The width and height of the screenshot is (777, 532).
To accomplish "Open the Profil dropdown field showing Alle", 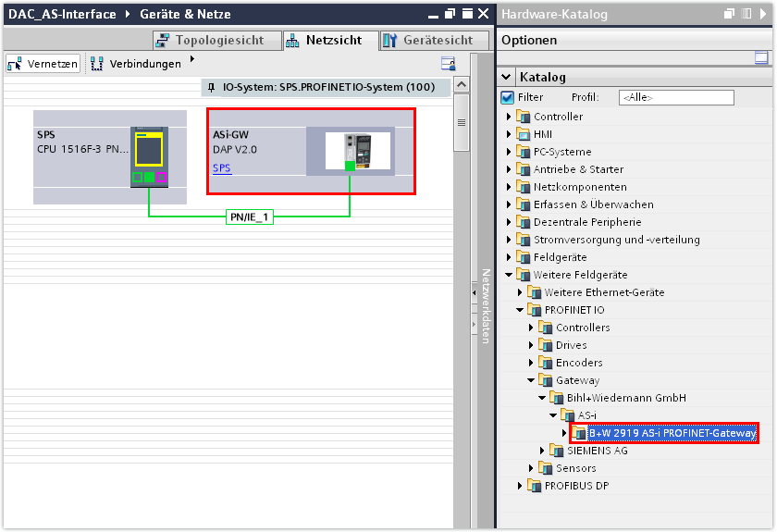I will coord(676,97).
